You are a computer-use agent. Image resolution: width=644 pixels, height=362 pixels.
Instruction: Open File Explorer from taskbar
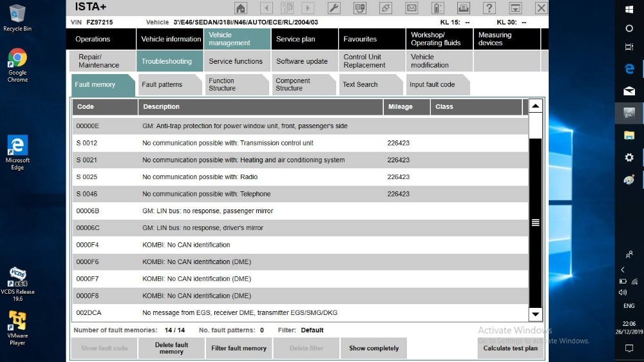[x=629, y=135]
